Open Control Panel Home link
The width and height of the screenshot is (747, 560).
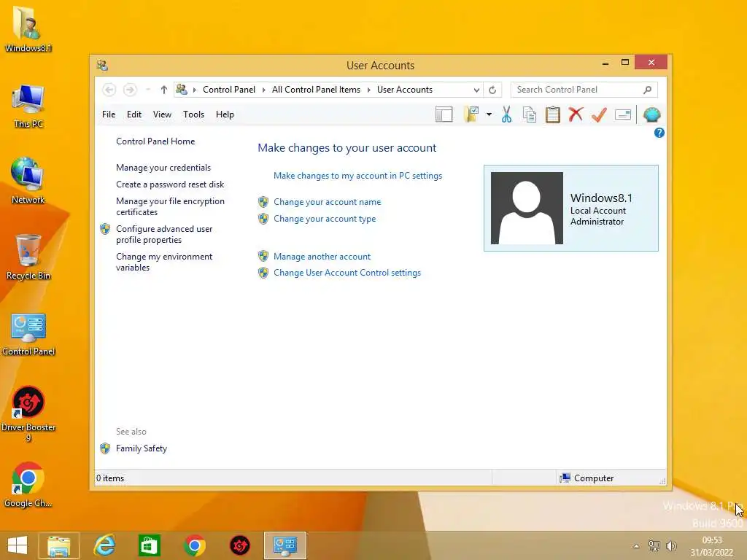[x=155, y=141]
